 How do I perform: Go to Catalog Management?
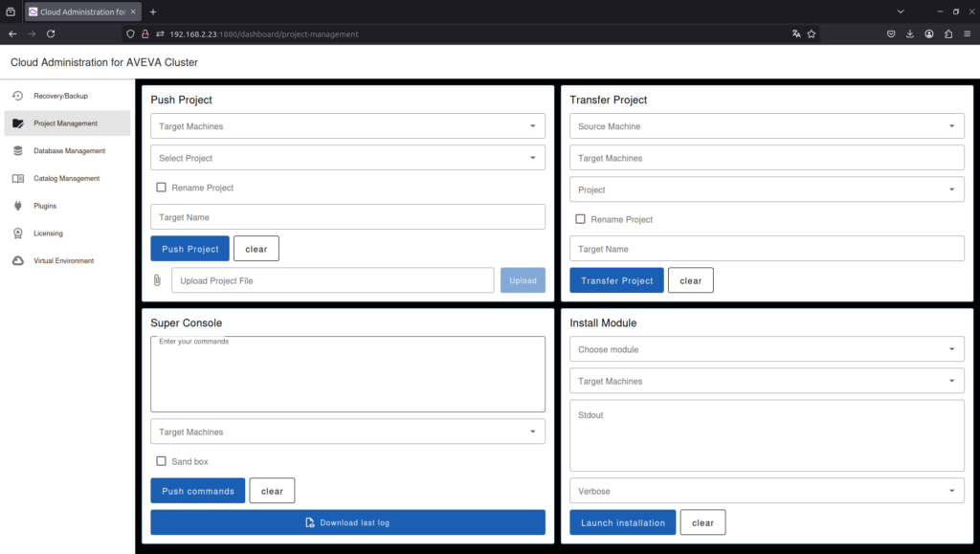tap(68, 178)
